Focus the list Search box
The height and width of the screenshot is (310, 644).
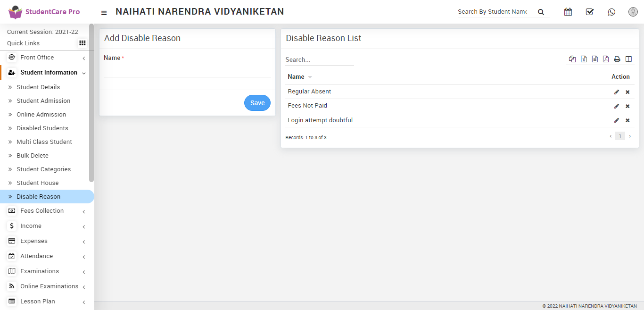coord(320,59)
